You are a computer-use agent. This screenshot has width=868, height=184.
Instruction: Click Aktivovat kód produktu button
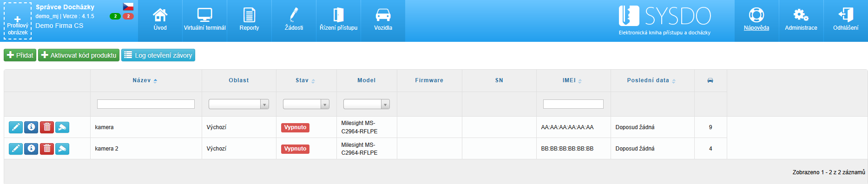pyautogui.click(x=79, y=55)
